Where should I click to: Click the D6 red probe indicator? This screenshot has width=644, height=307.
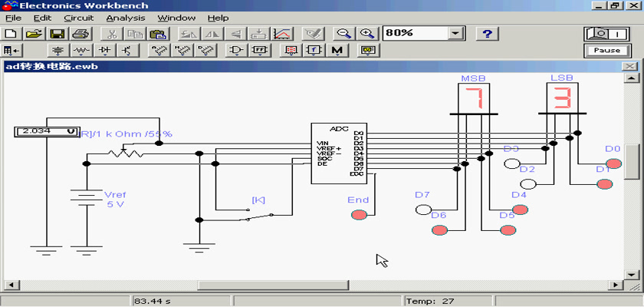coord(440,230)
